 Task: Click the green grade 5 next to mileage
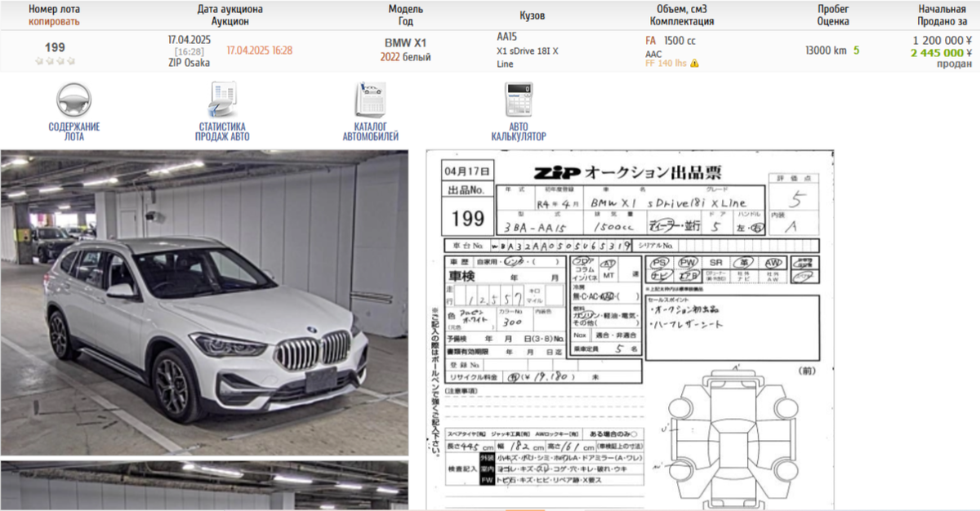(857, 51)
